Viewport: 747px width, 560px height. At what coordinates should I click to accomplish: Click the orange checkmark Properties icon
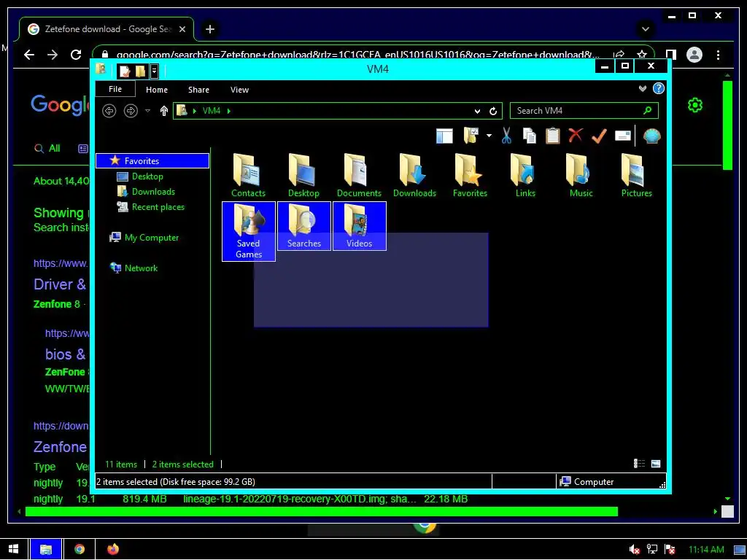(599, 136)
